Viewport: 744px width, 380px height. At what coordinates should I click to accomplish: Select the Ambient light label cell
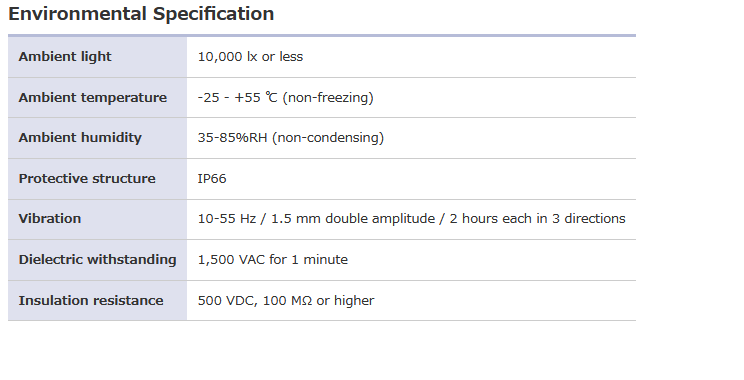click(x=97, y=57)
